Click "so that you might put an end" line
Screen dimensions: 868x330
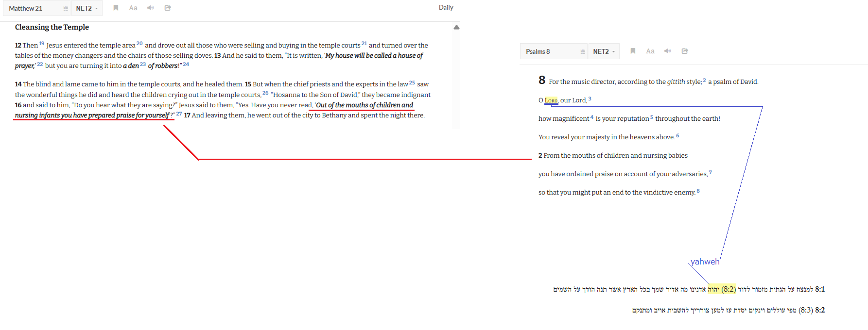pos(617,193)
